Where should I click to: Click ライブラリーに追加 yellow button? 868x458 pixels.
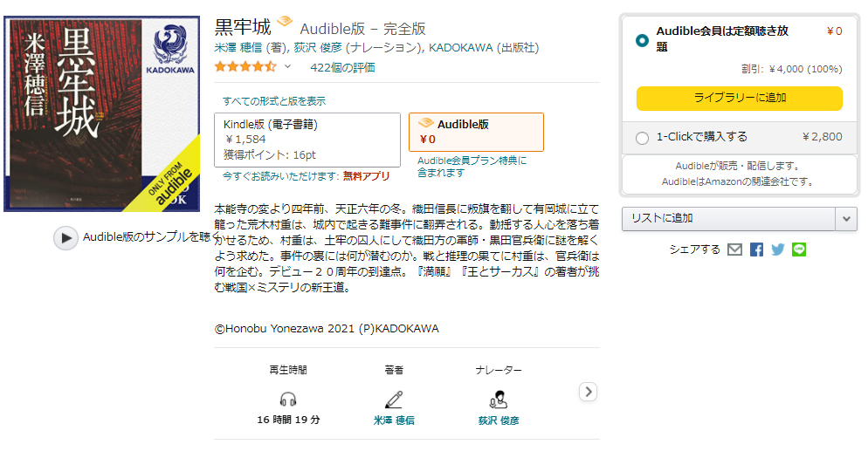(x=739, y=98)
